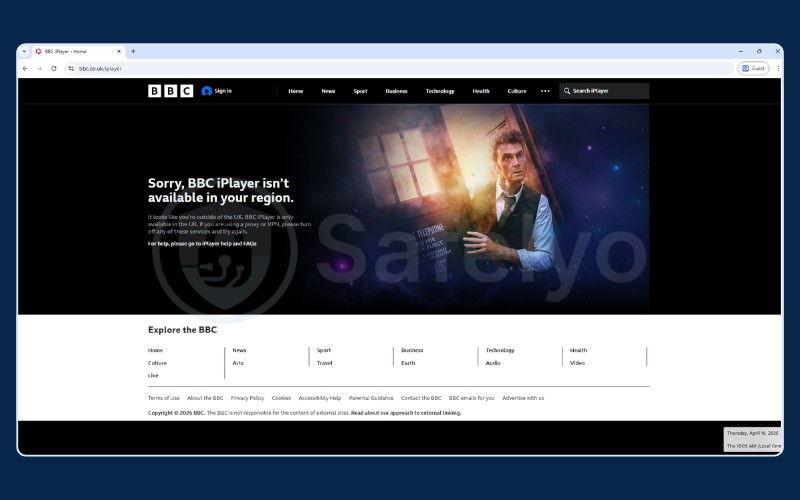Open Contact the BBC link
Image resolution: width=800 pixels, height=500 pixels.
click(421, 398)
